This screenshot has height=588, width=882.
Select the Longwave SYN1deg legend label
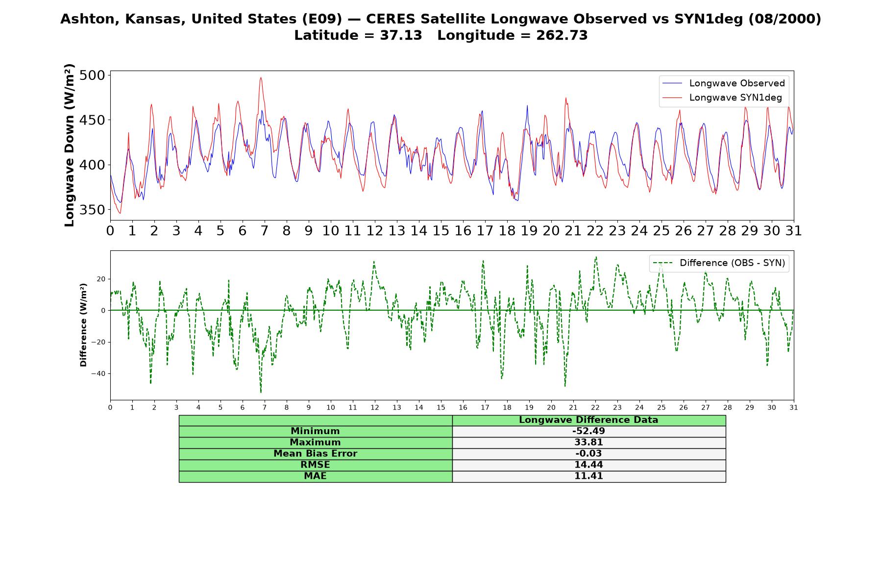pos(735,98)
